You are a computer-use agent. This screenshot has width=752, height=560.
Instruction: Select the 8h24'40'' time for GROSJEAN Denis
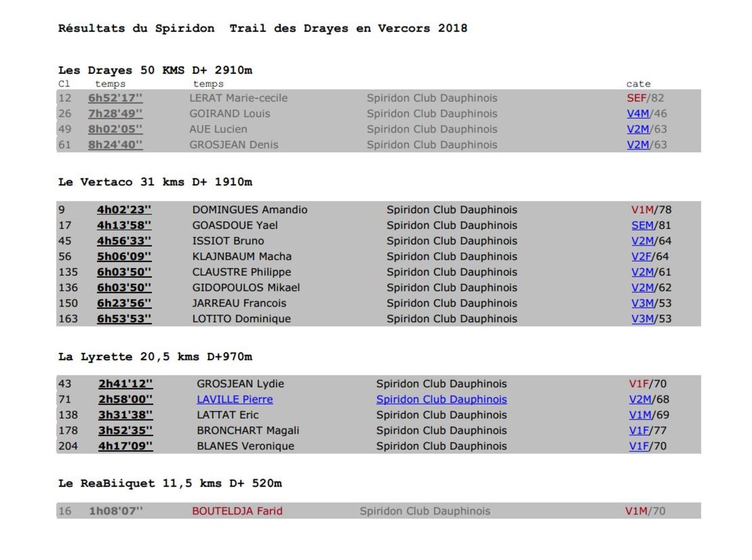tap(115, 145)
